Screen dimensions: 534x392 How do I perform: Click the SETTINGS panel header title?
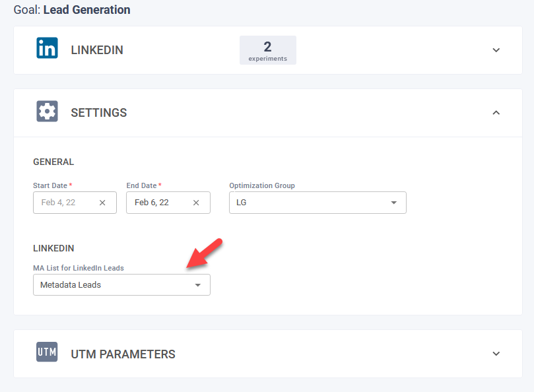point(99,113)
